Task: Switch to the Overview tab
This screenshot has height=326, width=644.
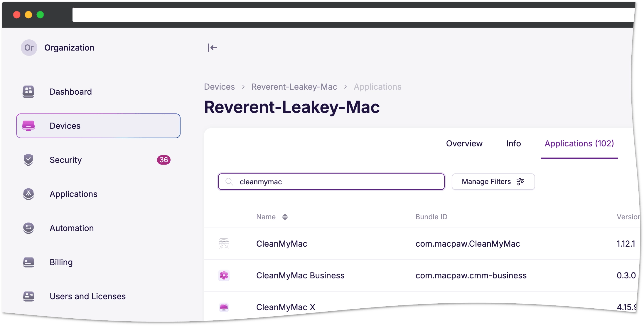Action: [464, 143]
